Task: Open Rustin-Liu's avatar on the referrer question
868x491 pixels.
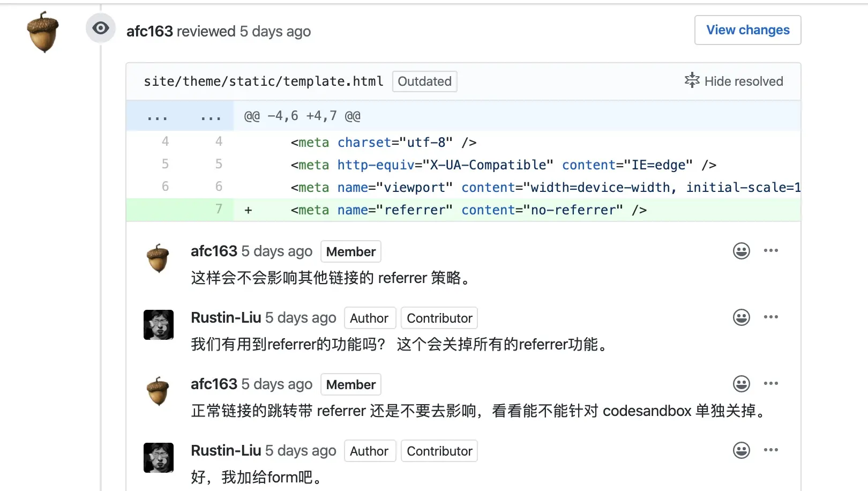Action: (x=158, y=325)
